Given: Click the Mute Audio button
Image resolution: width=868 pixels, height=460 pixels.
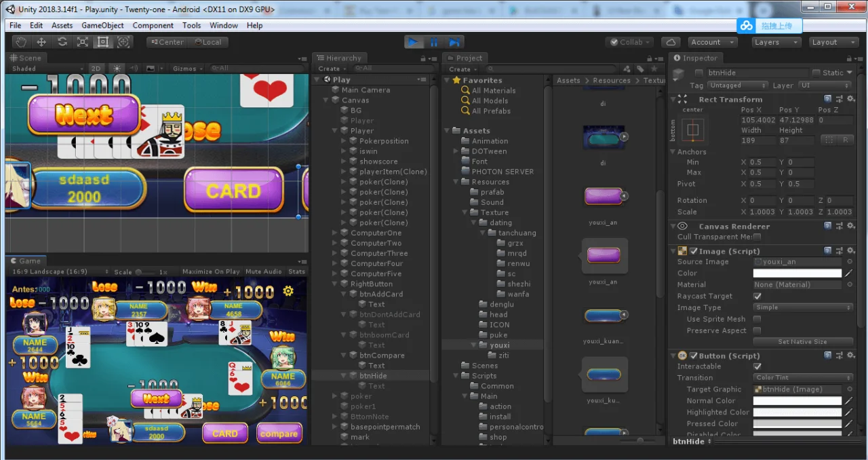Looking at the screenshot, I should [x=263, y=271].
